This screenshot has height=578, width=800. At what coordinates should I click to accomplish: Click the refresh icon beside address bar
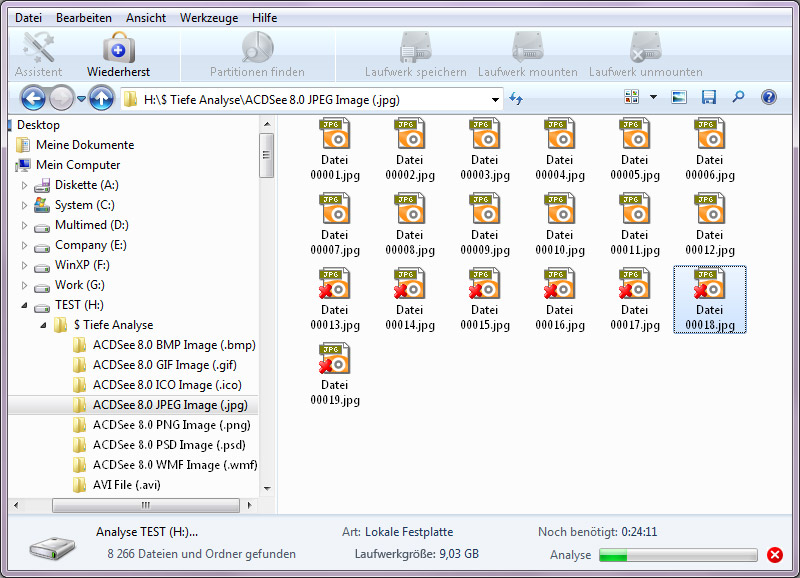pyautogui.click(x=517, y=98)
